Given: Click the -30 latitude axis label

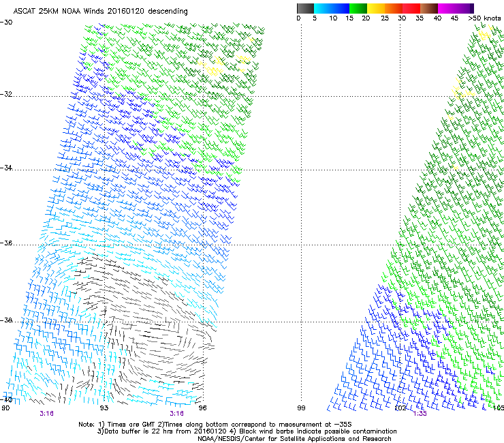Looking at the screenshot, I should [6, 22].
